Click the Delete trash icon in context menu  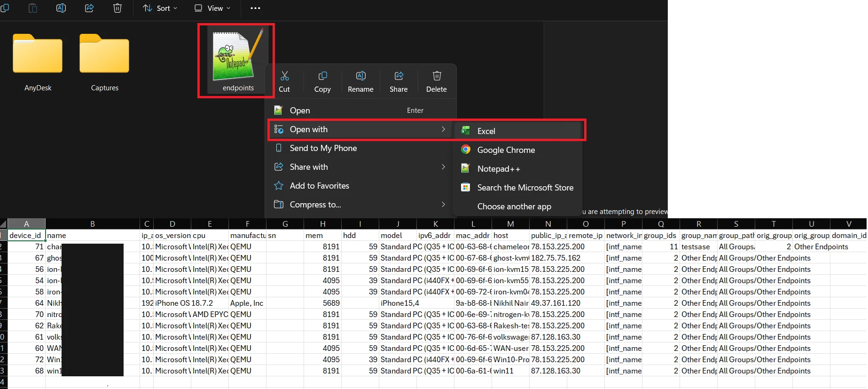(x=437, y=76)
